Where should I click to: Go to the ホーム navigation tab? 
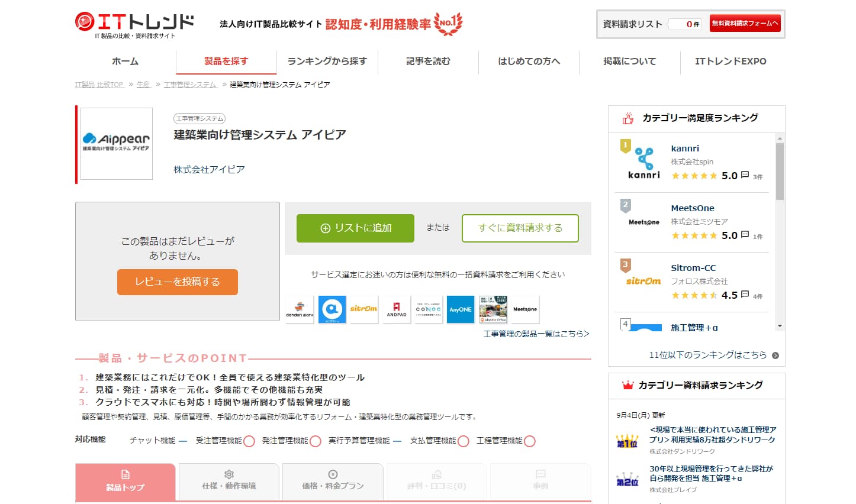125,62
